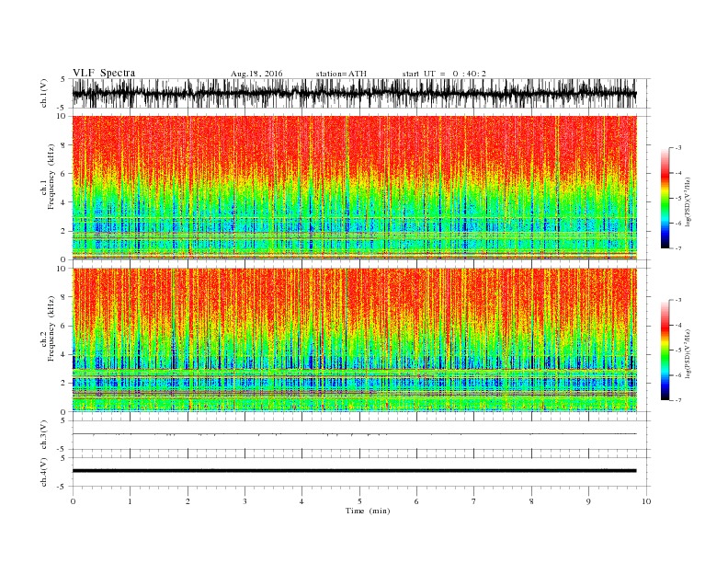Click the "-7" label on ch.1 colorbar

[x=678, y=248]
